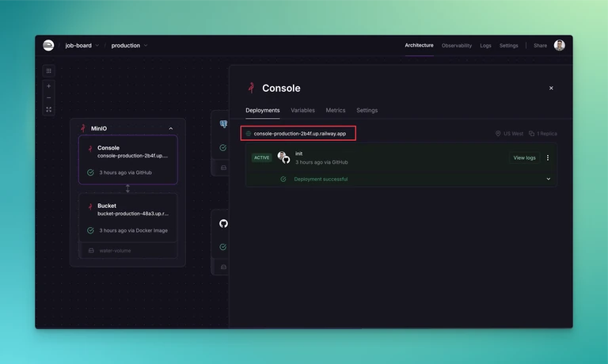This screenshot has height=364, width=608.
Task: Open project Settings in top bar
Action: [508, 46]
